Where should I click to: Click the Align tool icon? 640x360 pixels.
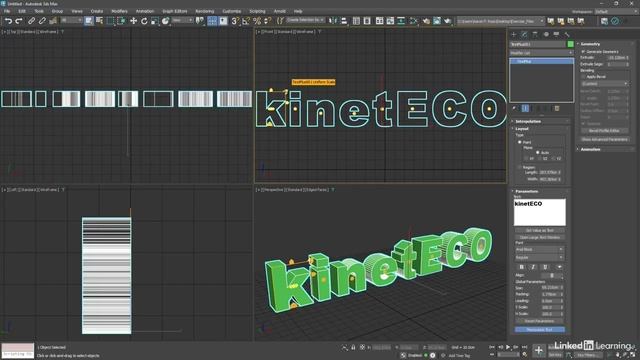pos(344,21)
